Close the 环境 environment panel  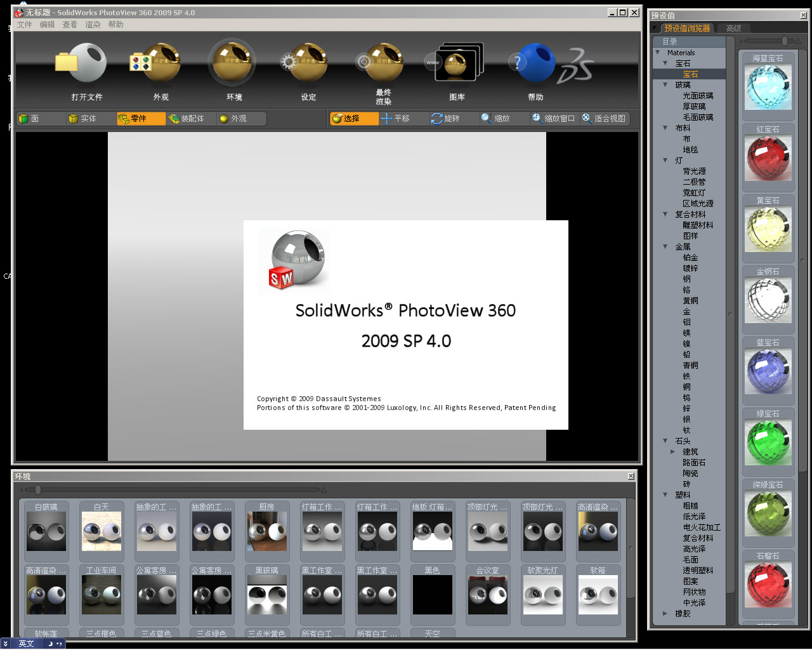coord(631,476)
